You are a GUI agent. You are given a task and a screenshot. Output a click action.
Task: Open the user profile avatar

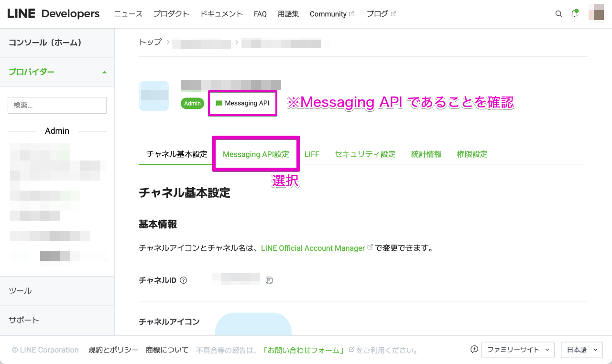(x=596, y=13)
